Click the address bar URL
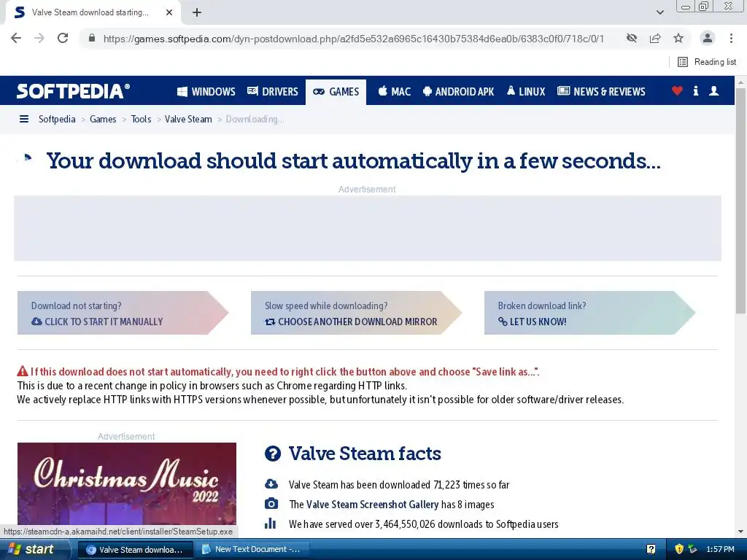 click(x=354, y=39)
